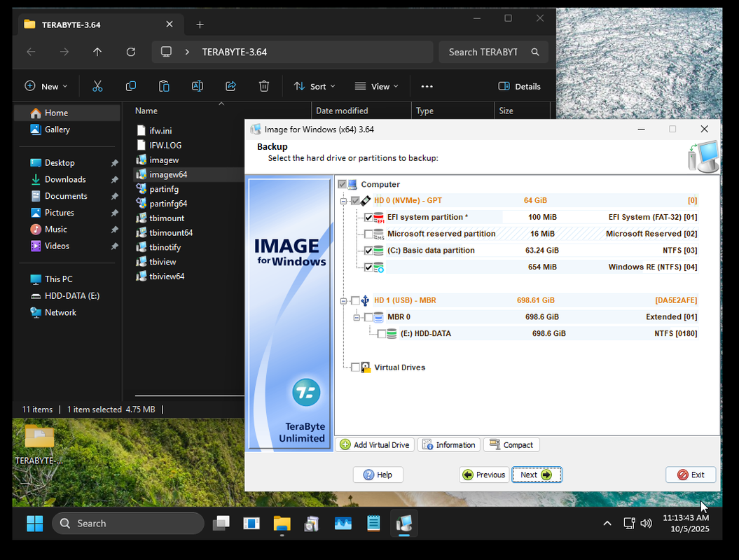Viewport: 739px width, 560px height.
Task: Click the Computer icon in backup tree
Action: [x=352, y=184]
